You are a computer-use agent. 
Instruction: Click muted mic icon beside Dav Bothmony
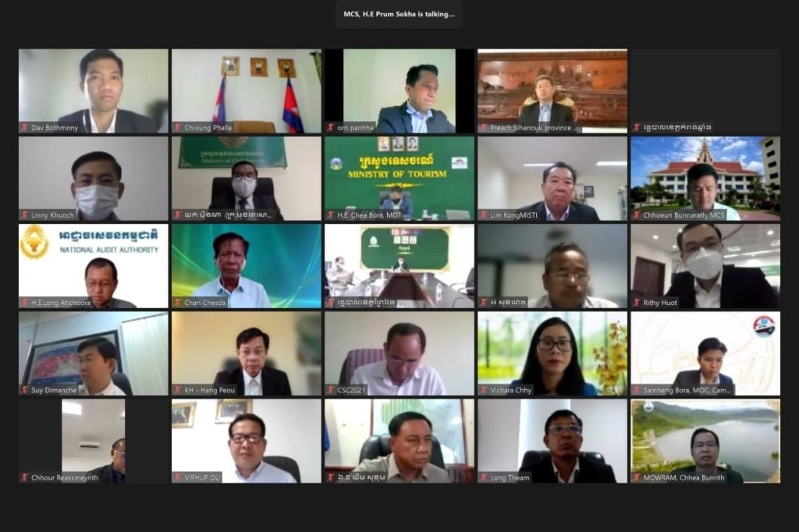coord(24,127)
